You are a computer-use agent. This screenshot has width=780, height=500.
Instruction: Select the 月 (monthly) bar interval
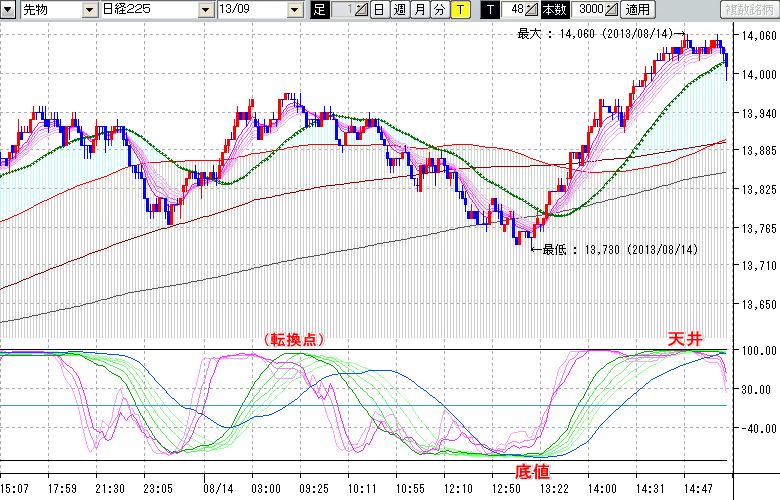[x=419, y=10]
